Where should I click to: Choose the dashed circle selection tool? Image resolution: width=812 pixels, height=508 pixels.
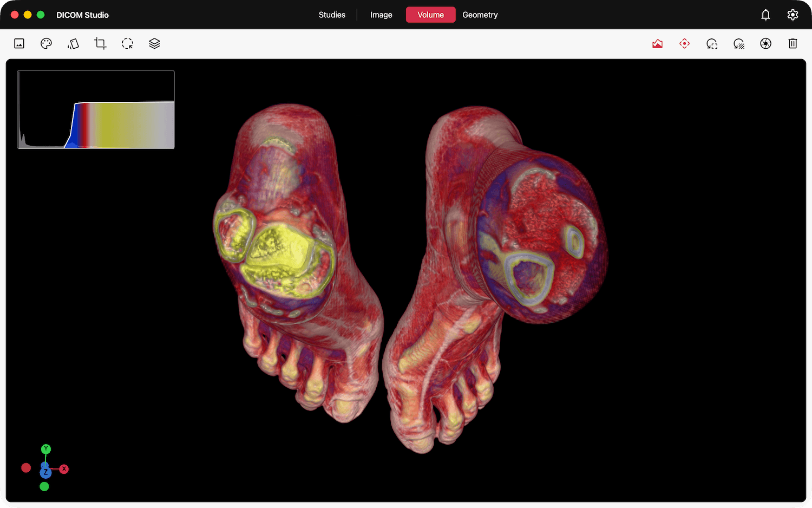(127, 44)
